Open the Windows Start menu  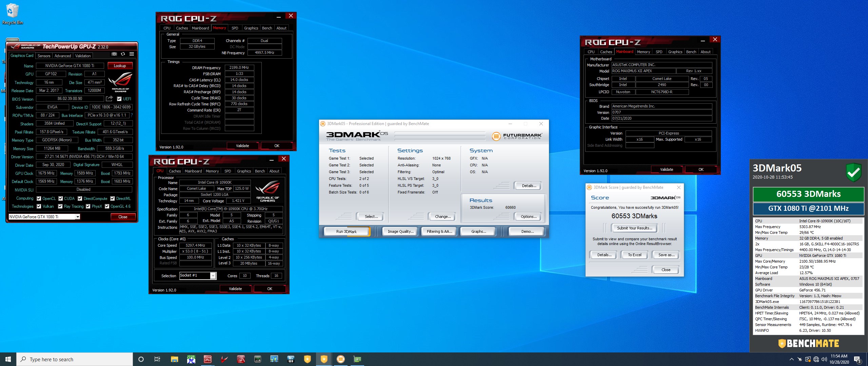pyautogui.click(x=8, y=359)
